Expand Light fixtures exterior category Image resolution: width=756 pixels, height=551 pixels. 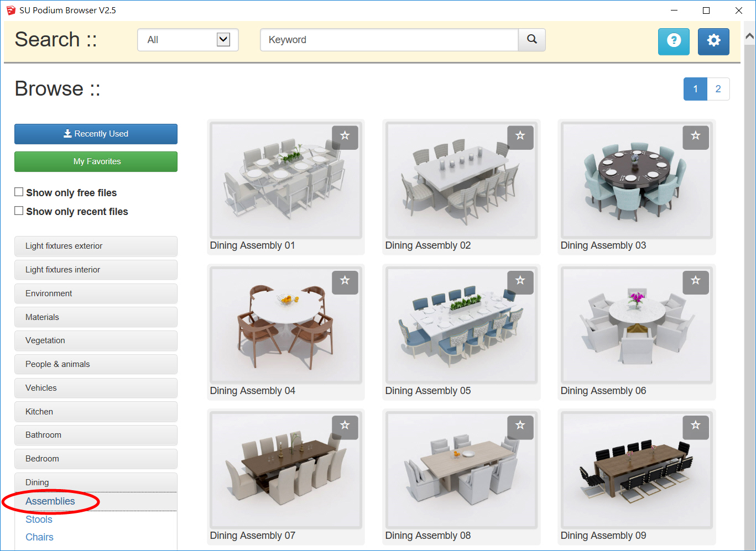96,246
